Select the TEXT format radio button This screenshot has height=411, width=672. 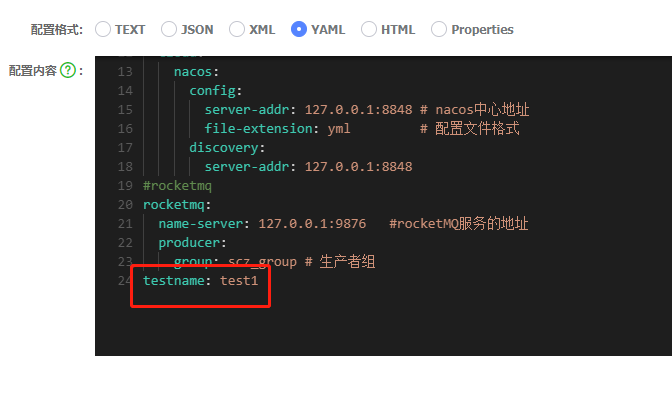[103, 30]
